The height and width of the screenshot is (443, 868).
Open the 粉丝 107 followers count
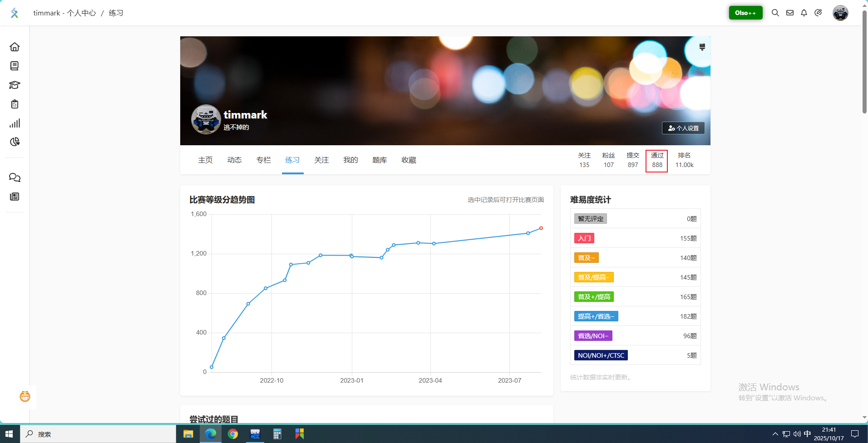608,160
